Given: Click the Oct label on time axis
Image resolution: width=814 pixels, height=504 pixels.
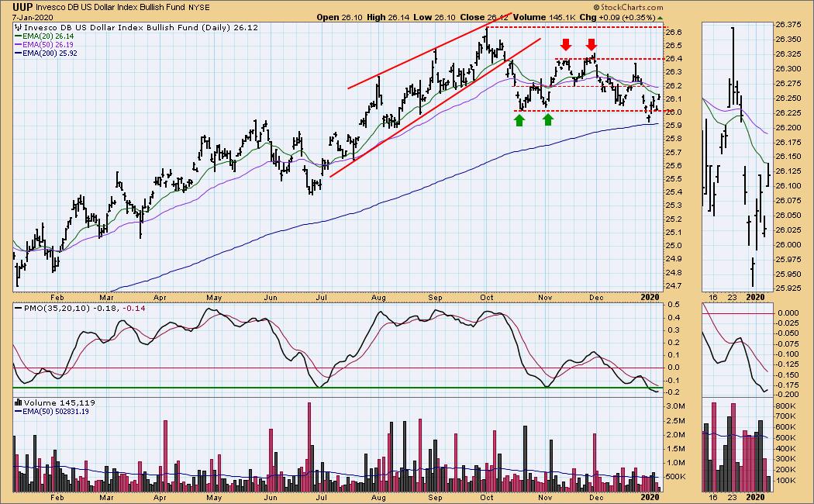Looking at the screenshot, I should coord(487,296).
